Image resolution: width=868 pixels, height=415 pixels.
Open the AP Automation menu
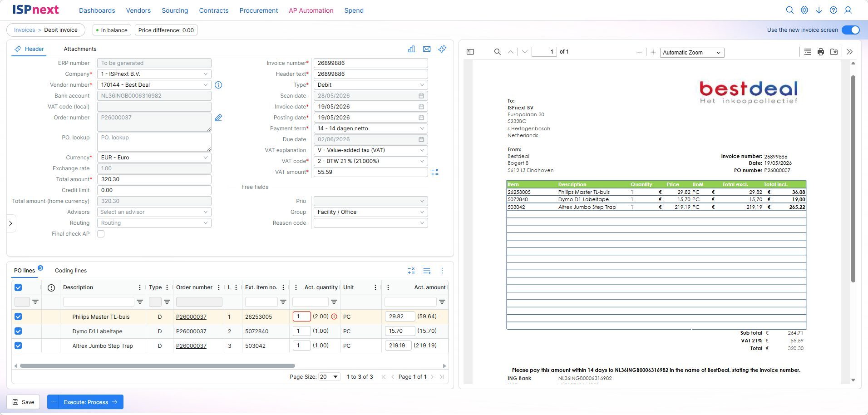311,10
